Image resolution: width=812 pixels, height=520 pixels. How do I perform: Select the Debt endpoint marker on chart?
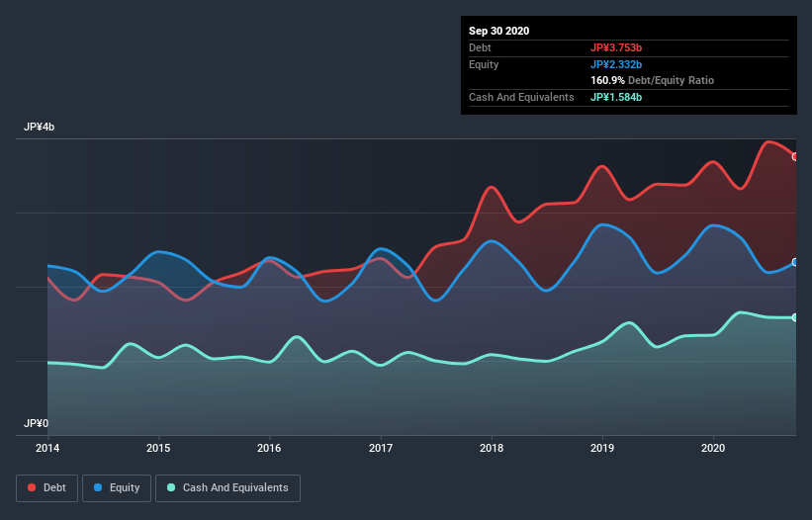[795, 157]
